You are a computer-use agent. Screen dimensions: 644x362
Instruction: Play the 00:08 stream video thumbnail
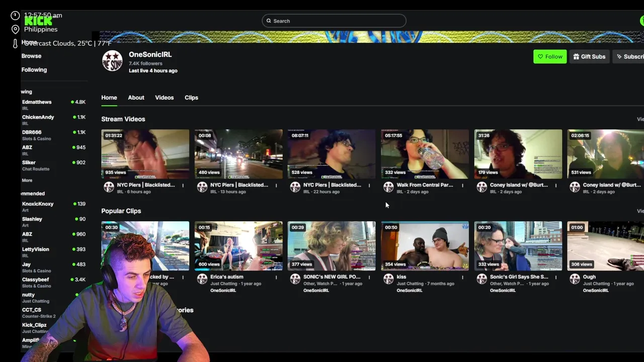point(238,154)
